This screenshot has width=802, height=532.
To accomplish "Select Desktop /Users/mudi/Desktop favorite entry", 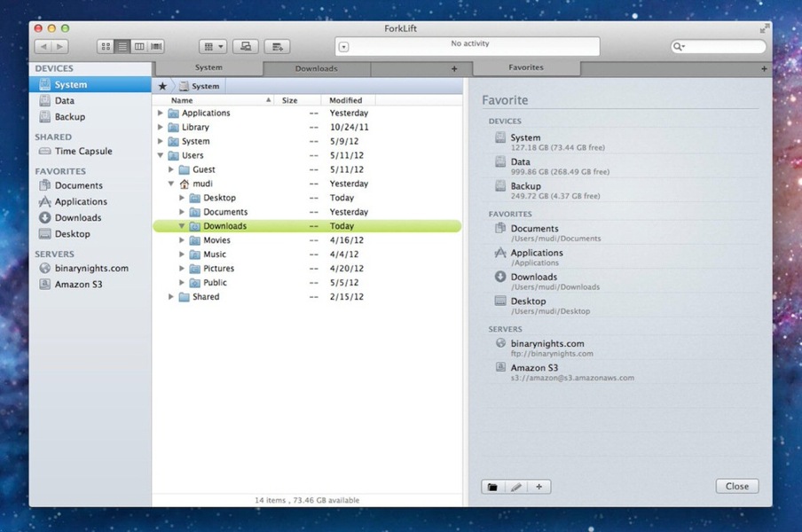I will pyautogui.click(x=621, y=305).
